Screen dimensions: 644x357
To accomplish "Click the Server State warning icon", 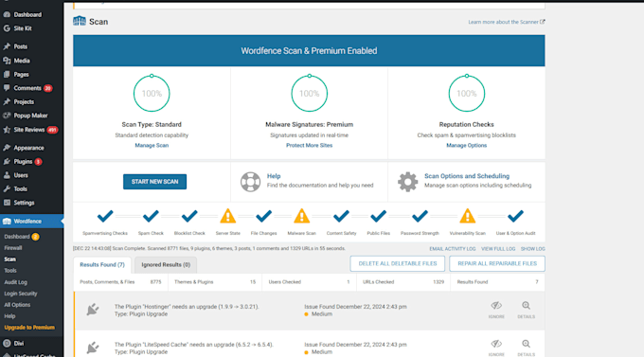I will [x=228, y=216].
